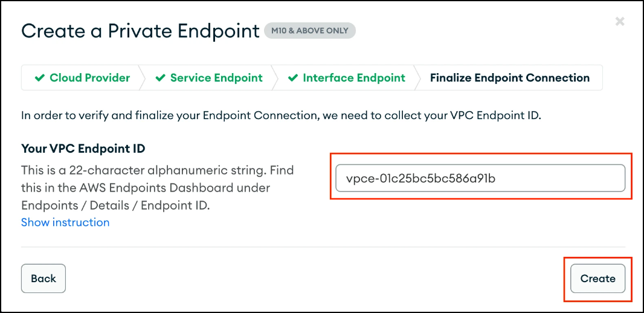Click the chevron divider after Cloud Provider

point(142,78)
